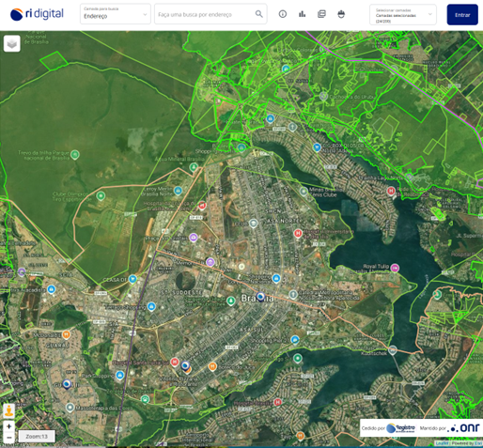Activate the street view pegman icon

pos(9,410)
